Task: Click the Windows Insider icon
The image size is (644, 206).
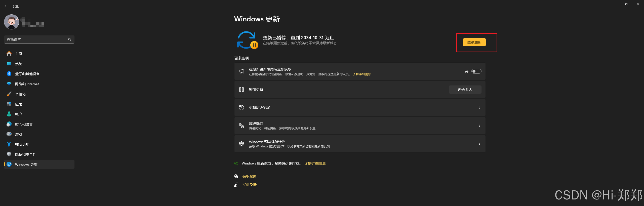Action: (x=242, y=144)
